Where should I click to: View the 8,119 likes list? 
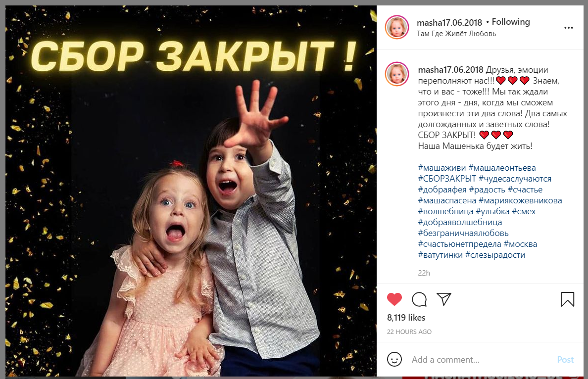click(406, 318)
